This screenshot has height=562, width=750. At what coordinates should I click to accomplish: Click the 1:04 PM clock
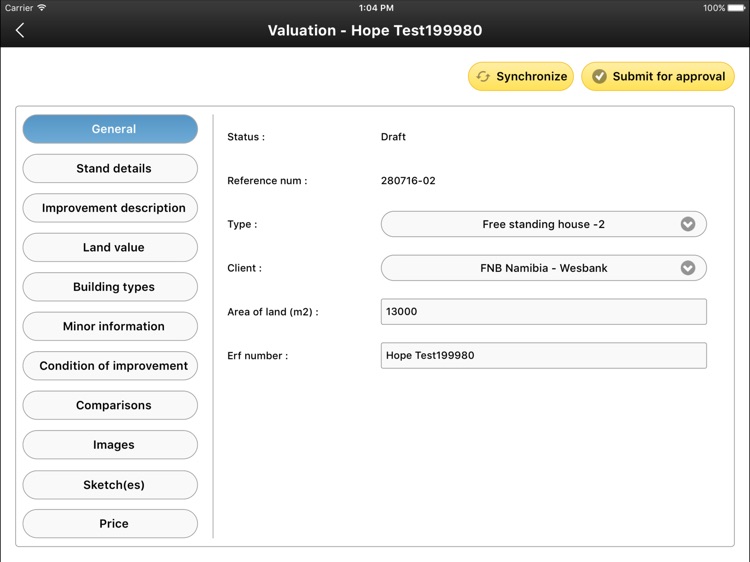(376, 8)
